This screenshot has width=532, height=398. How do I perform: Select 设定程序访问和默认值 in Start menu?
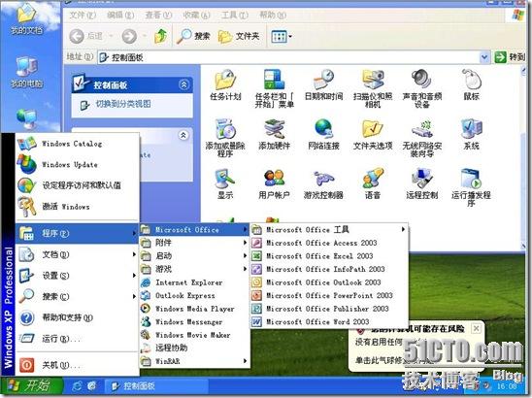coord(78,185)
